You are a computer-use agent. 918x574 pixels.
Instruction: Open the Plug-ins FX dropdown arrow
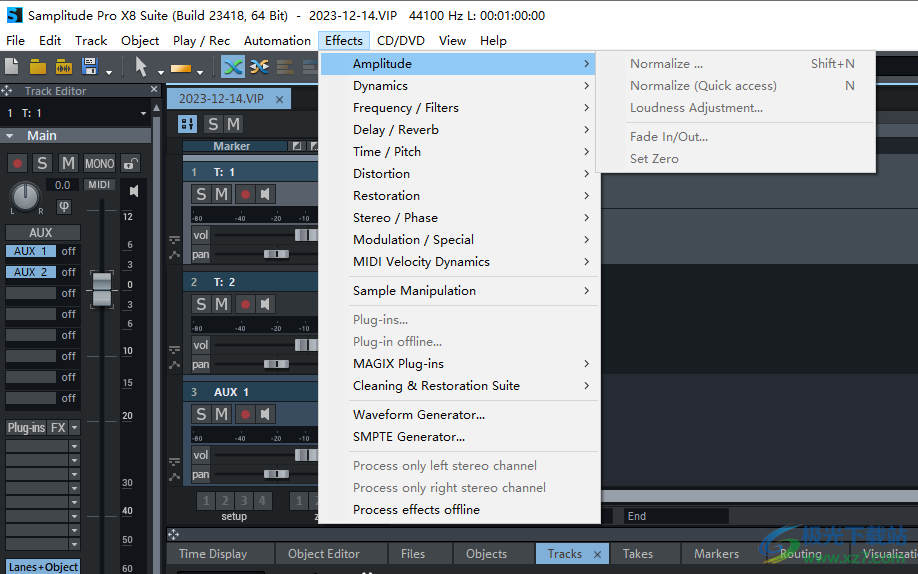(x=74, y=428)
